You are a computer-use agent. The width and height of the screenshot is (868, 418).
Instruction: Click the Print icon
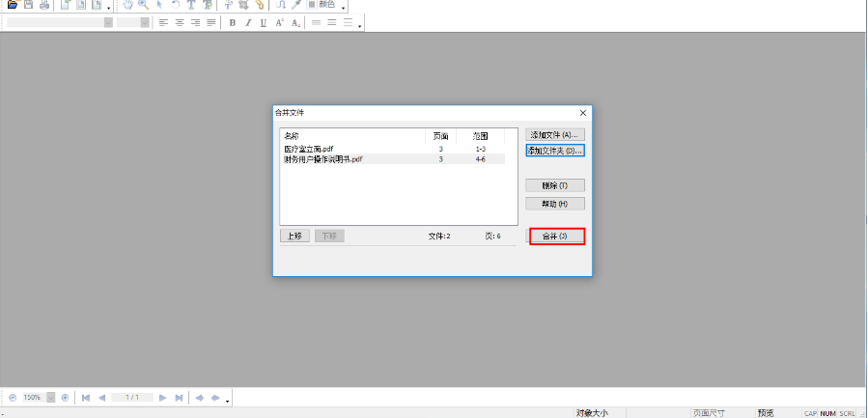click(43, 5)
